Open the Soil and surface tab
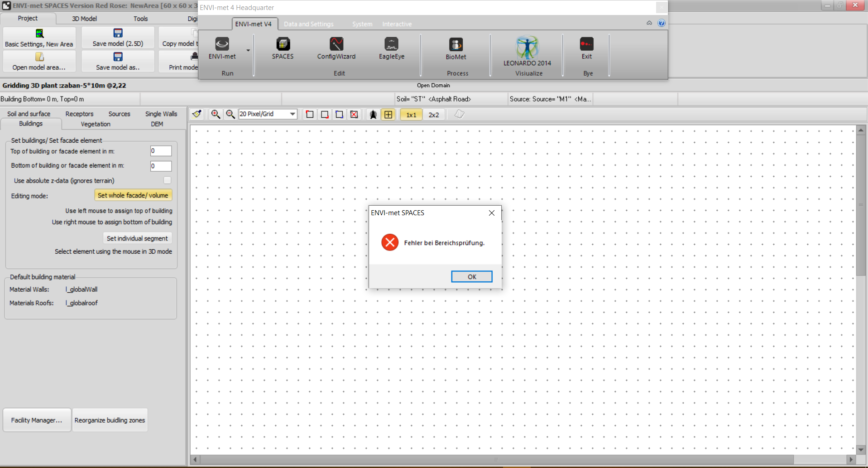Screen dimensions: 868x468 coord(29,114)
